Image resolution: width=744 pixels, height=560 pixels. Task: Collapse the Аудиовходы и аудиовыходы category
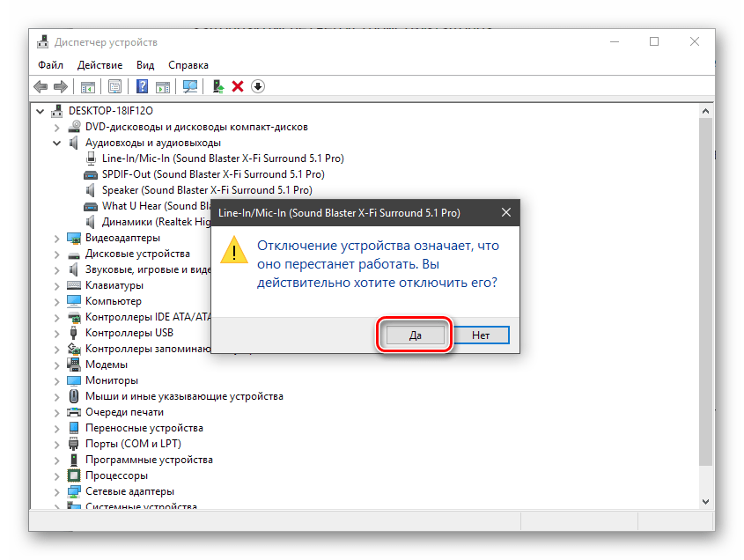tap(57, 143)
